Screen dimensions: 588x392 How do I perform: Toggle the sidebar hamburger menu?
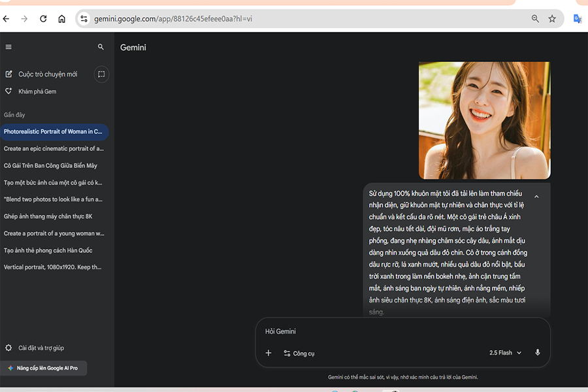tap(8, 47)
